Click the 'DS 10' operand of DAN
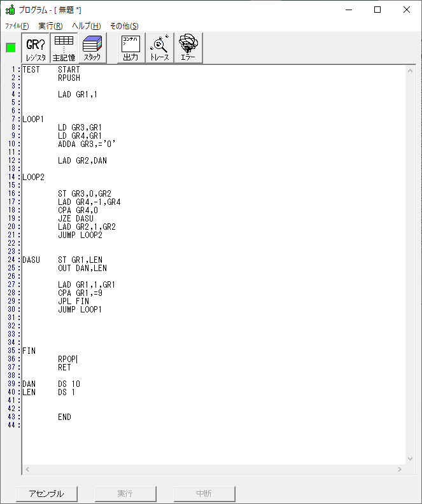 [x=69, y=384]
